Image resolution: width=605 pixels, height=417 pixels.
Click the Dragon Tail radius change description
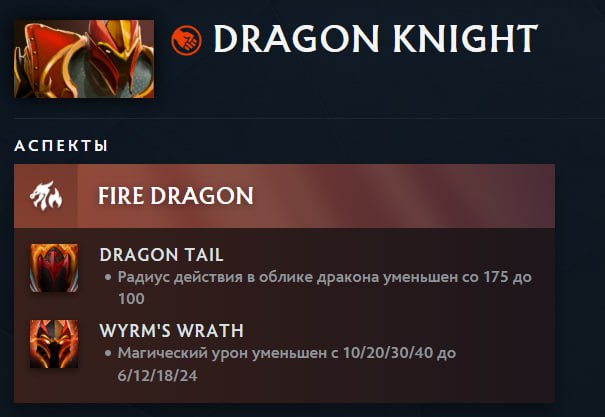pyautogui.click(x=324, y=288)
